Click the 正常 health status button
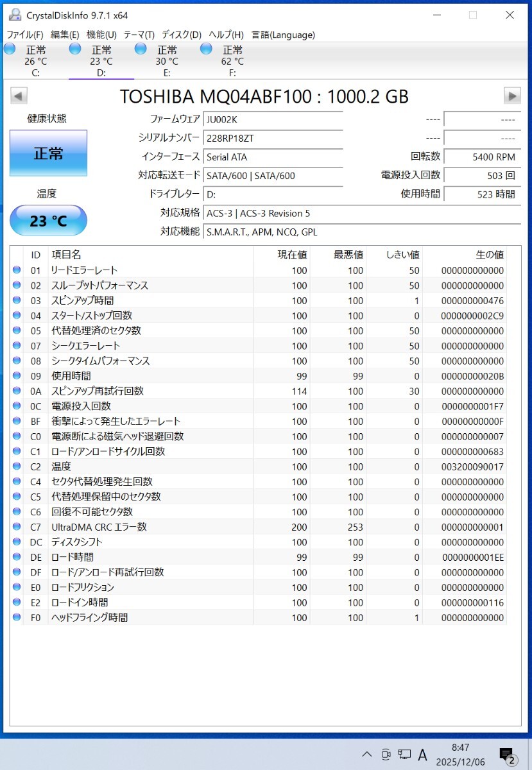 [x=48, y=153]
